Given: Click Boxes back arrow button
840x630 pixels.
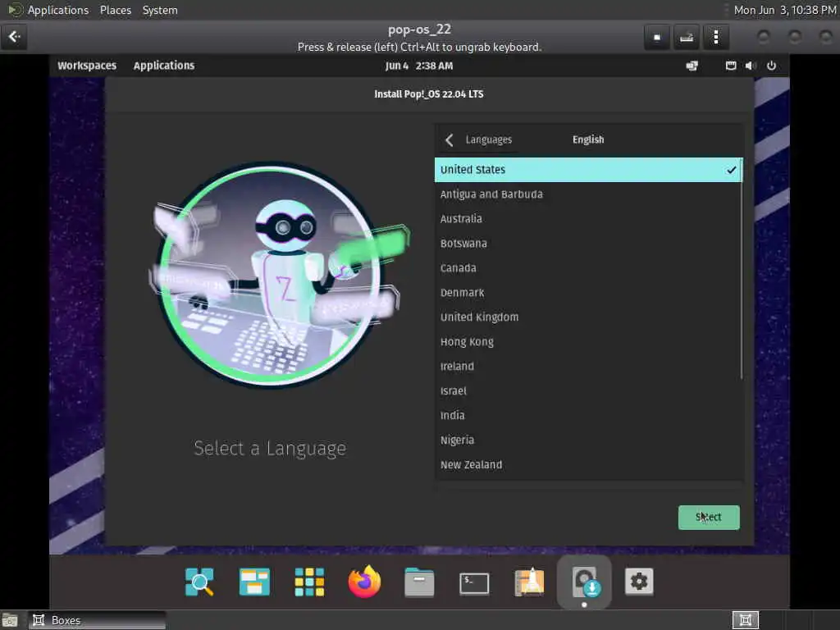Looking at the screenshot, I should (x=15, y=37).
